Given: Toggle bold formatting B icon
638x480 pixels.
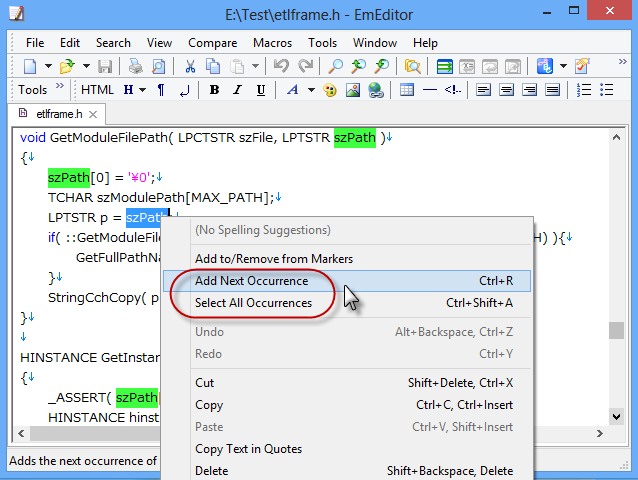Looking at the screenshot, I should tap(214, 90).
